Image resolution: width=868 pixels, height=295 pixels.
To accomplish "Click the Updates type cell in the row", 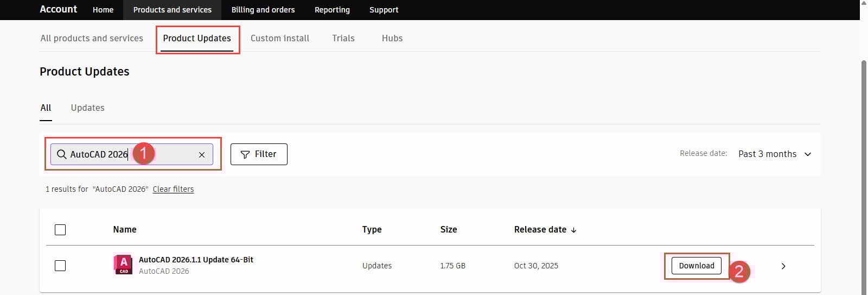I will 377,266.
